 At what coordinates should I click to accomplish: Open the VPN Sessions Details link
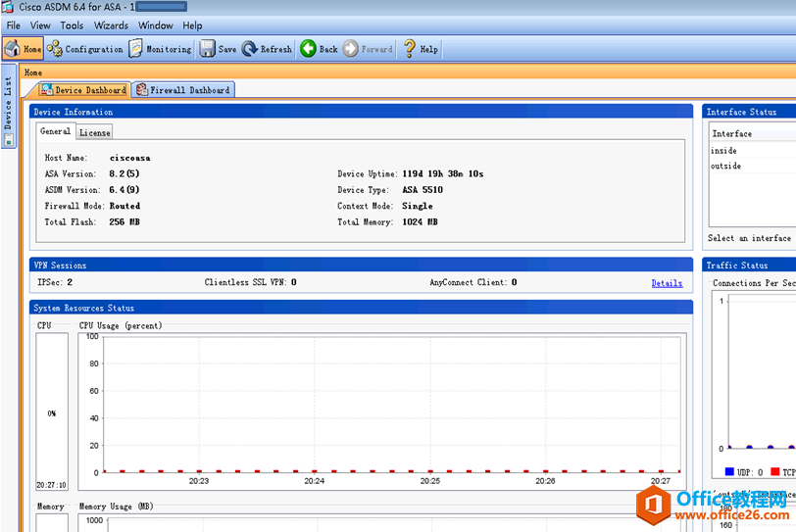[667, 283]
